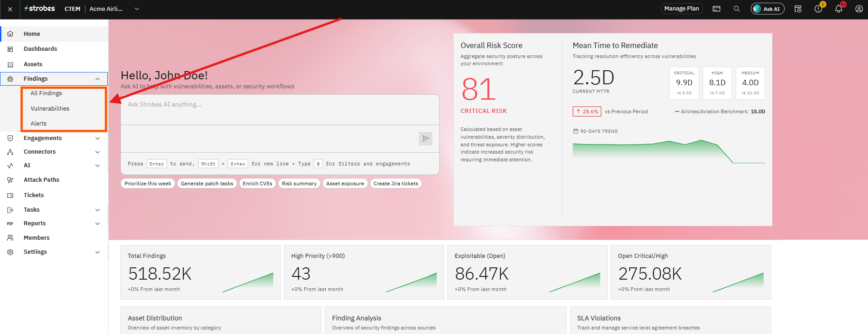Choose the Enrich CVEs suggestion

[x=257, y=184]
